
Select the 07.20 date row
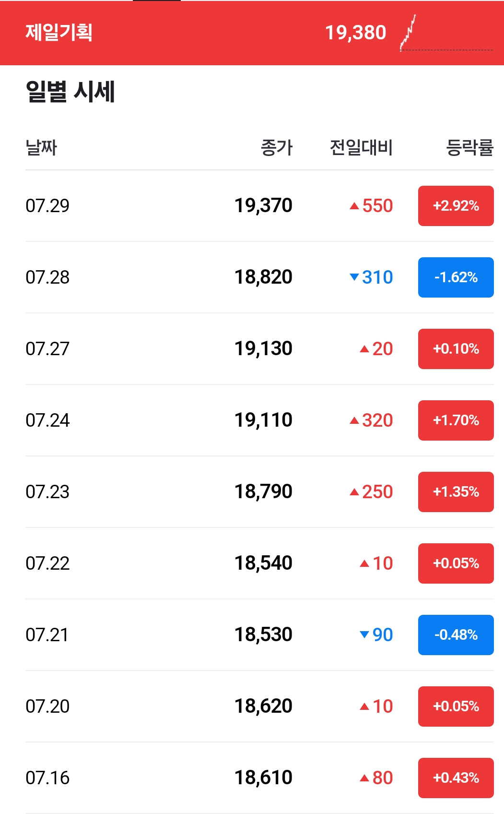259,706
